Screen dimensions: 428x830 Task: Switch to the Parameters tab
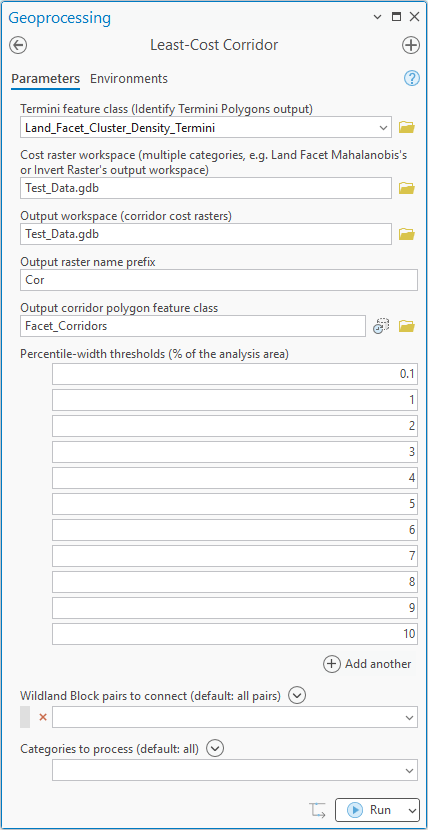click(x=45, y=79)
